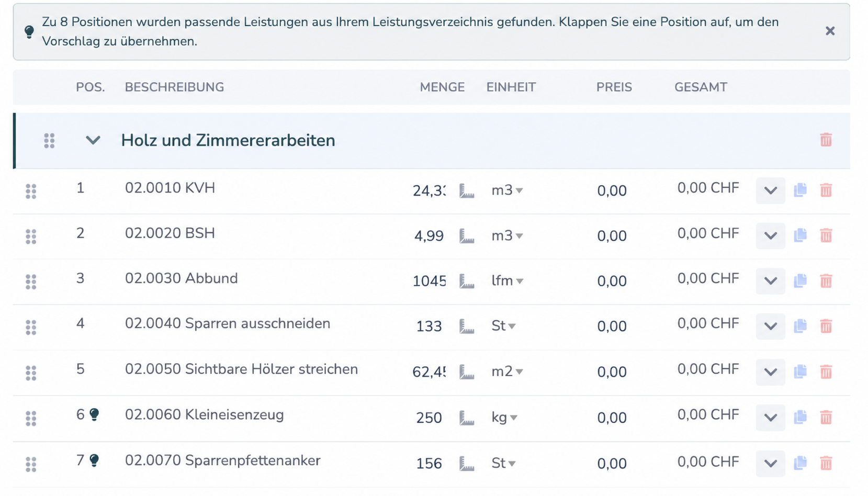The height and width of the screenshot is (496, 868).
Task: Click suggestion lightbulb on position 6
Action: 94,414
